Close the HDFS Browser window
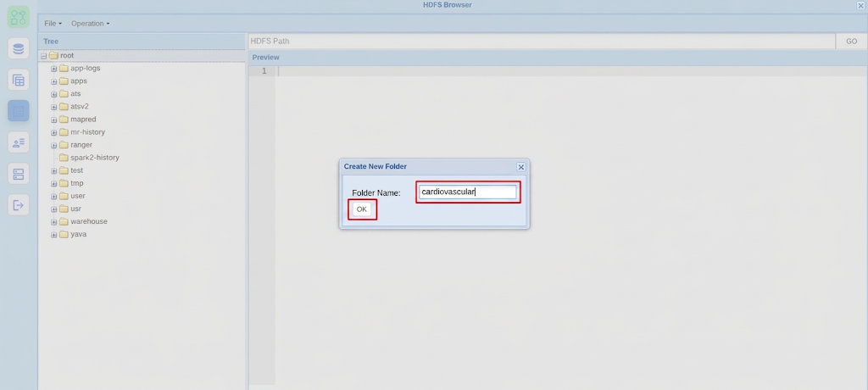 point(861,5)
